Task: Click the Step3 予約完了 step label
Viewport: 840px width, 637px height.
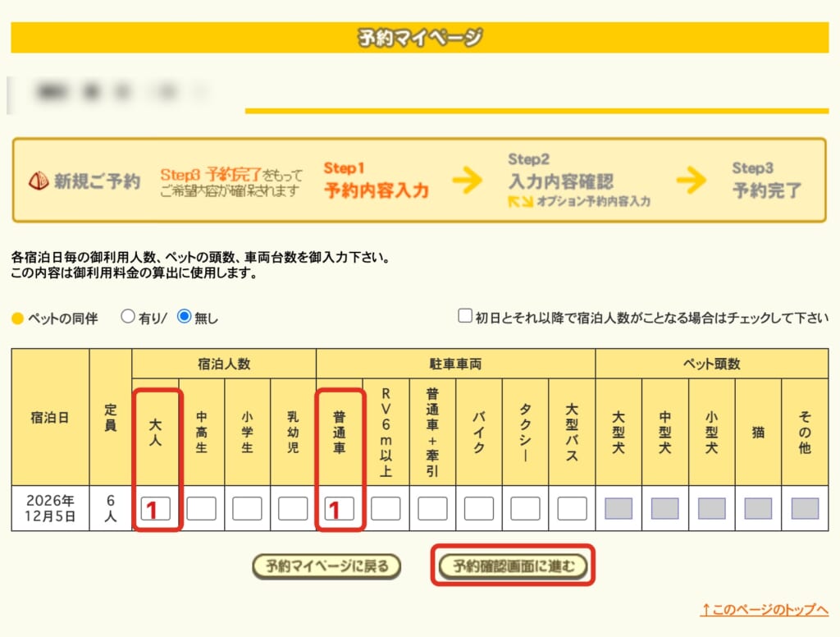Action: point(767,181)
